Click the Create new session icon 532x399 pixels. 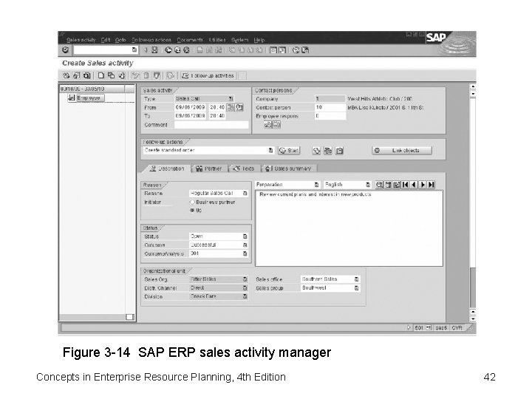coord(273,50)
